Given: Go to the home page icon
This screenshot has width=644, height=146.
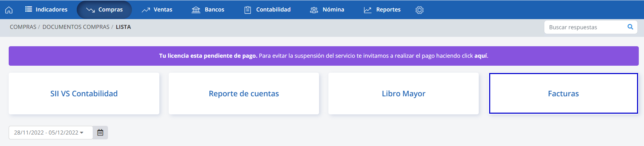Looking at the screenshot, I should click(x=9, y=10).
